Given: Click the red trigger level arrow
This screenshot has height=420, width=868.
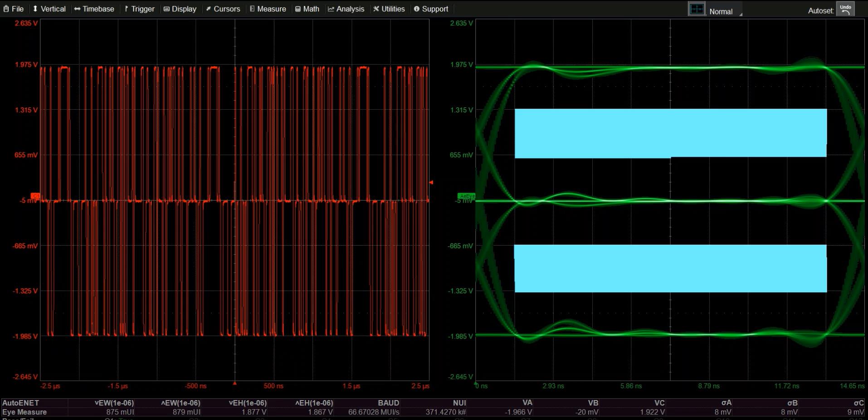Looking at the screenshot, I should [x=431, y=182].
